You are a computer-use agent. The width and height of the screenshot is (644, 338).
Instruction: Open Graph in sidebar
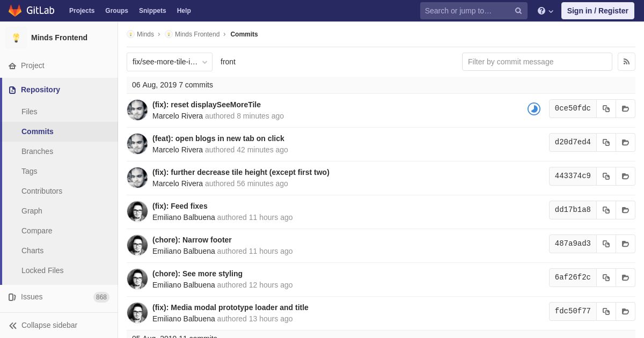[x=32, y=211]
